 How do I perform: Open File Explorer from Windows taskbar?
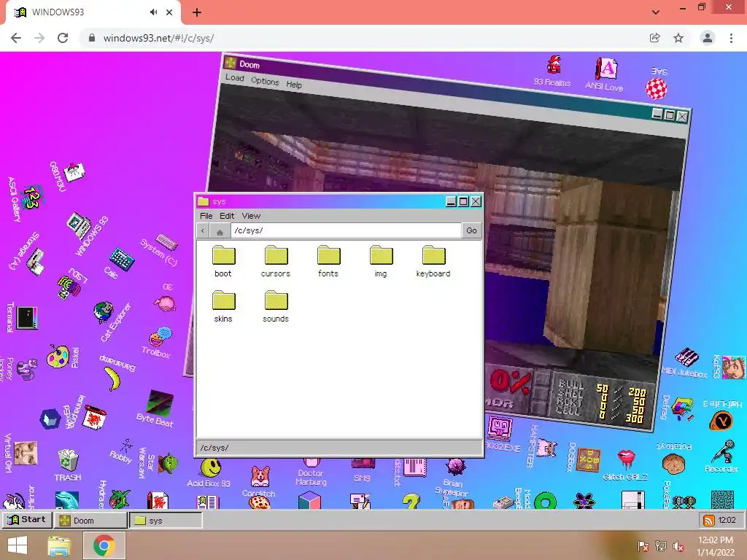60,545
